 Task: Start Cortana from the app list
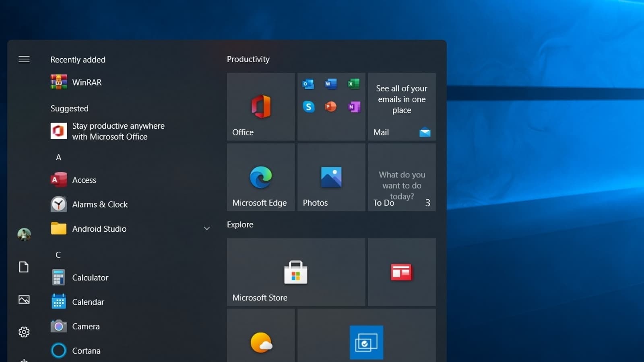click(131, 350)
